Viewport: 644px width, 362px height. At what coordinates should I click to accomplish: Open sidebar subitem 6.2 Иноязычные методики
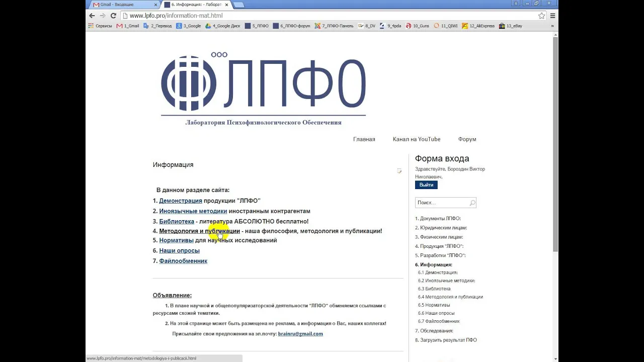point(446,281)
